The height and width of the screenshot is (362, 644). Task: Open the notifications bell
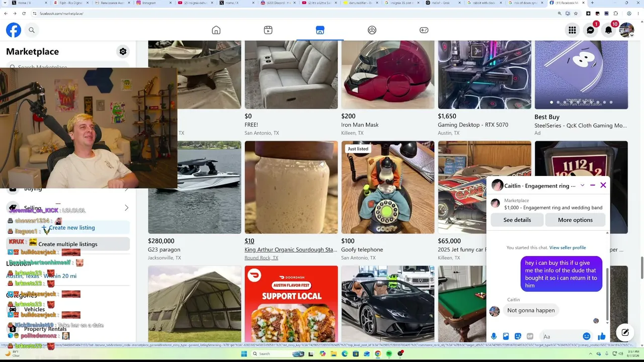(608, 30)
